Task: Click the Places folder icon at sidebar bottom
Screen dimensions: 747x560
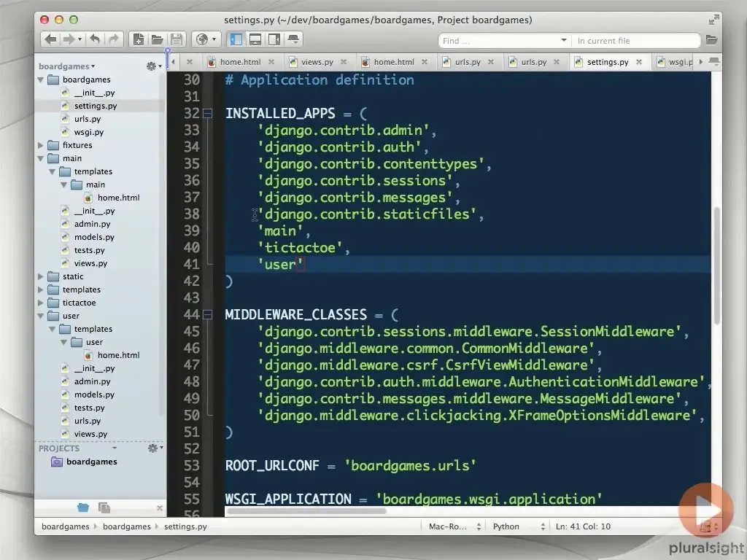Action: tap(83, 507)
